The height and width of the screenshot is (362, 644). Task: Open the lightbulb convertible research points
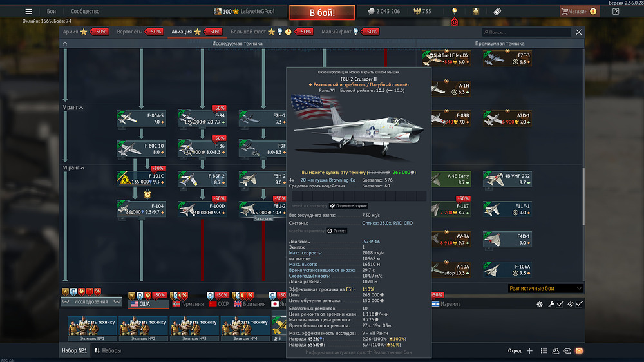[454, 12]
